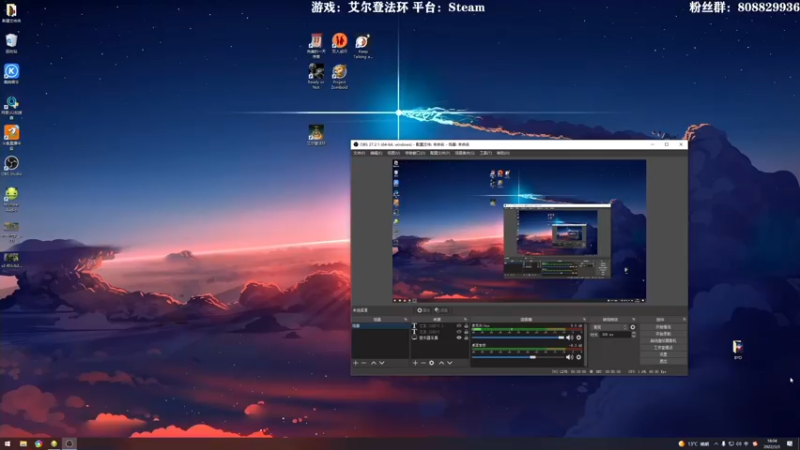Image resolution: width=800 pixels, height=450 pixels.
Task: Launch the Elden Ring desktop shortcut
Action: point(316,135)
